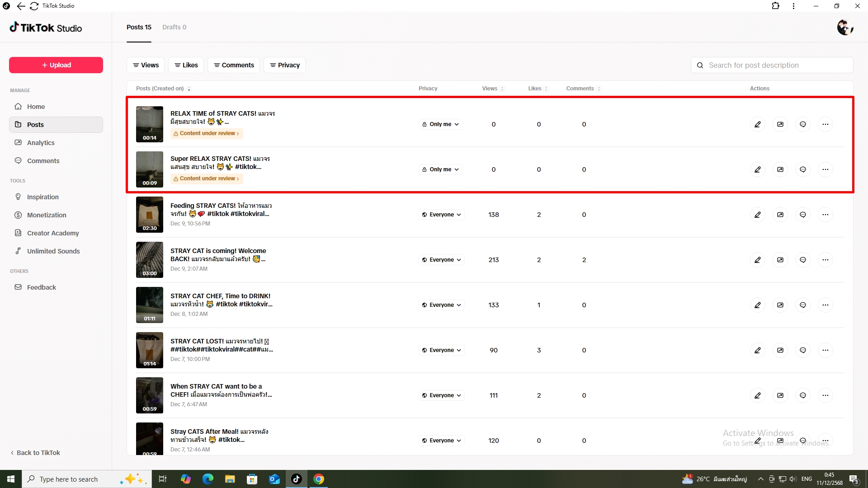Viewport: 868px width, 488px height.
Task: Open the Analytics sidebar item
Action: (41, 143)
